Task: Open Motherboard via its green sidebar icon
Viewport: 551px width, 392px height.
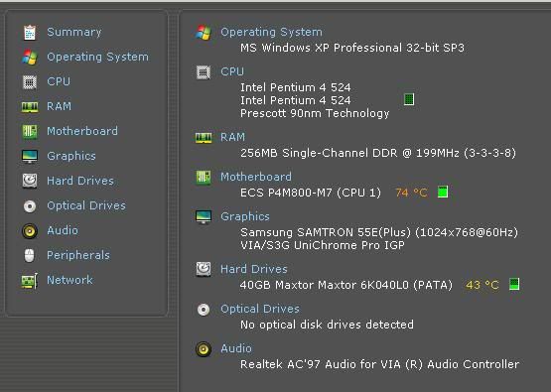Action: (30, 132)
